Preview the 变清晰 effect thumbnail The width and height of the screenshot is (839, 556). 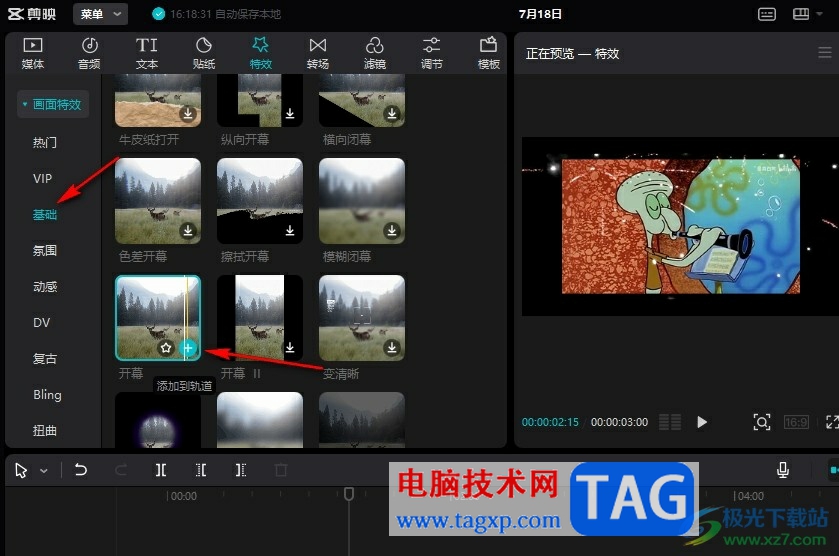click(x=362, y=318)
